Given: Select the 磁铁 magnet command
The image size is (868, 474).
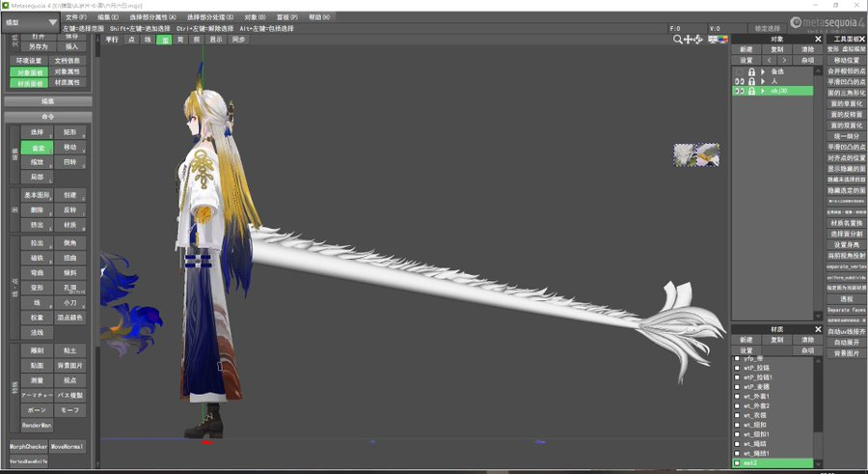Looking at the screenshot, I should (37, 258).
